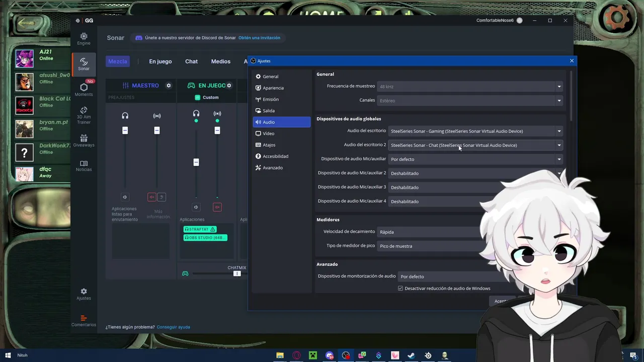This screenshot has height=362, width=644.
Task: Click the En Juego headphones icon
Action: (x=196, y=114)
